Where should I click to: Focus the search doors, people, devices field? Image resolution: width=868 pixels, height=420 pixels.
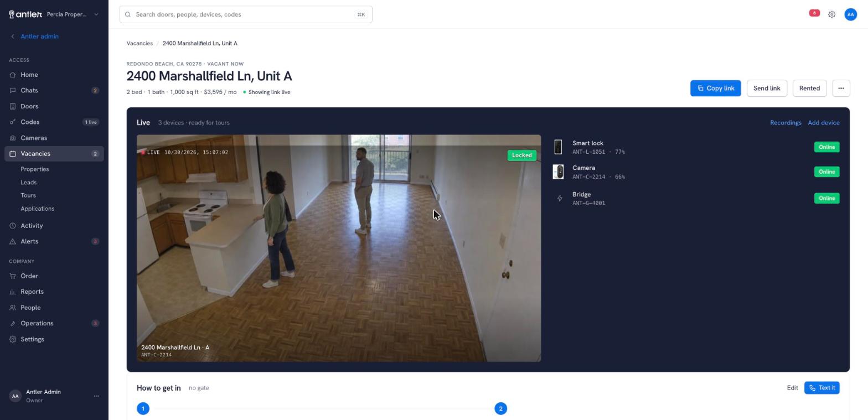click(246, 14)
